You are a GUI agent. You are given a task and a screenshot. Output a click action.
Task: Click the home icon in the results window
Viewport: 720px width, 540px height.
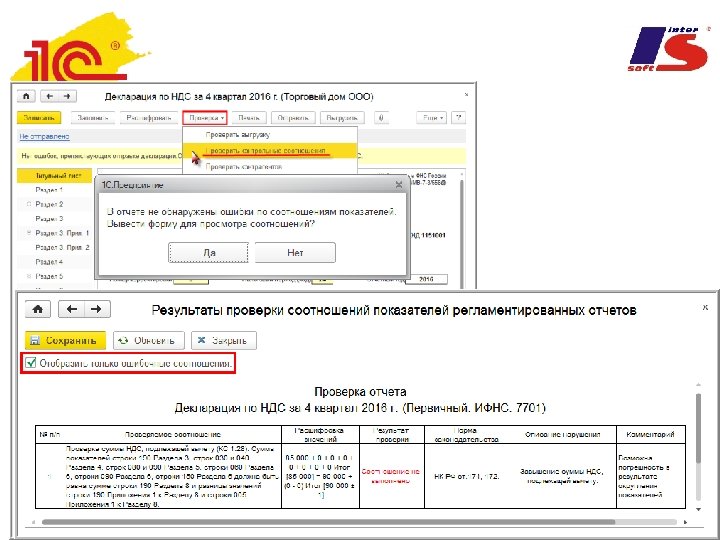click(x=38, y=309)
